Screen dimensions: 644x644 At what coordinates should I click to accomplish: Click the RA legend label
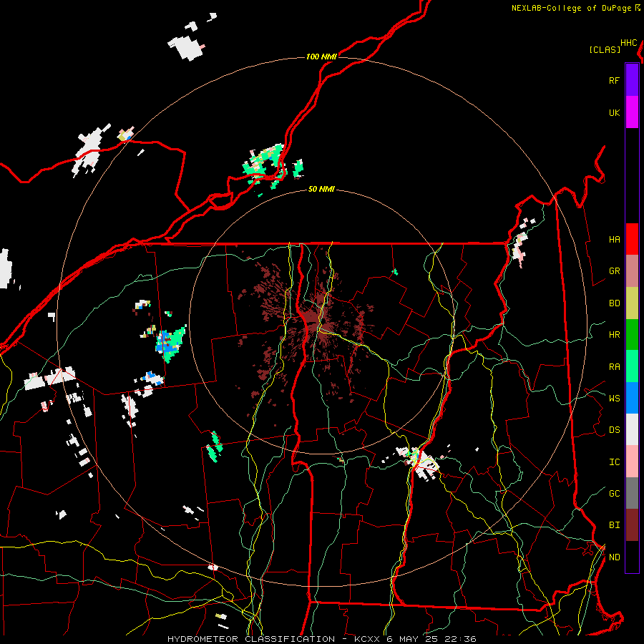(614, 367)
